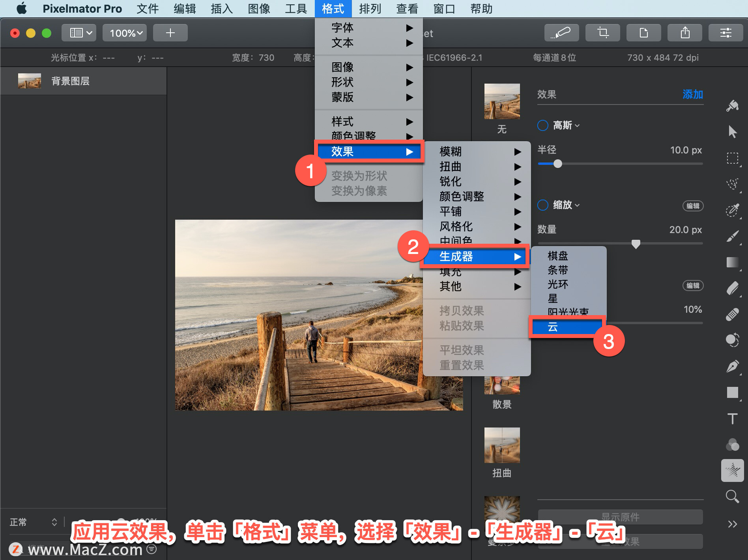Click the document toolbar button
The image size is (748, 560).
pyautogui.click(x=643, y=33)
